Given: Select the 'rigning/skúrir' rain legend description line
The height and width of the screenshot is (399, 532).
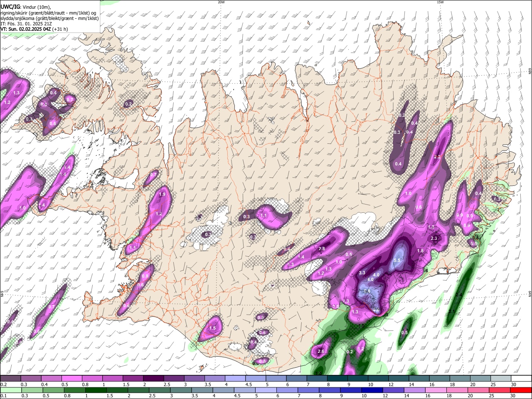Looking at the screenshot, I should pyautogui.click(x=49, y=13).
